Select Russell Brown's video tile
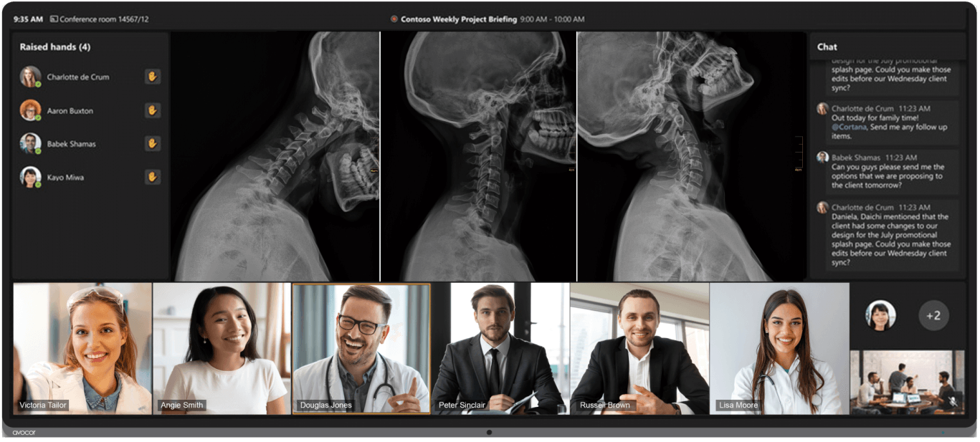The image size is (980, 442). (639, 348)
